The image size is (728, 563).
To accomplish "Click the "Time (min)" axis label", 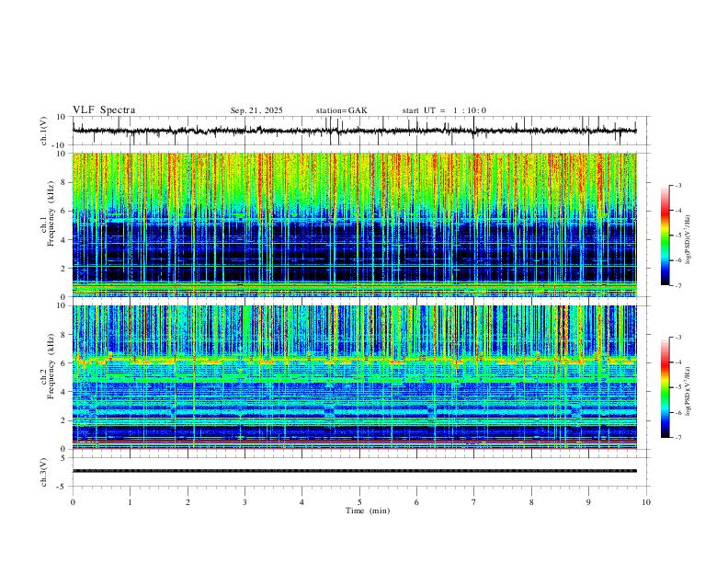I will 368,511.
